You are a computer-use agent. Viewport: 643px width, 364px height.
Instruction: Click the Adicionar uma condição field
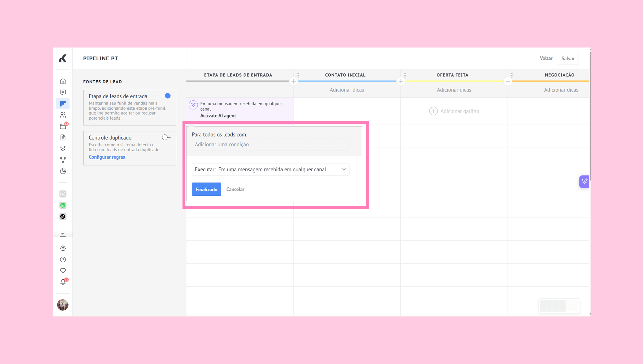[270, 144]
